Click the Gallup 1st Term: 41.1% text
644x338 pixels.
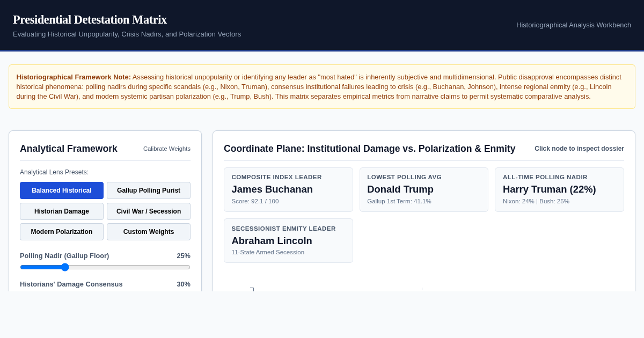tap(399, 201)
